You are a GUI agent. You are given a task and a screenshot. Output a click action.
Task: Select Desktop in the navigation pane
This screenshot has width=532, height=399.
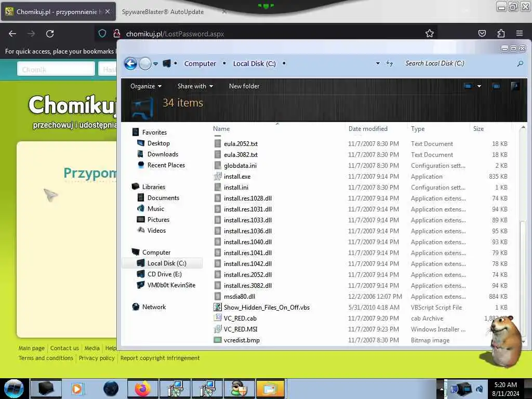click(158, 143)
